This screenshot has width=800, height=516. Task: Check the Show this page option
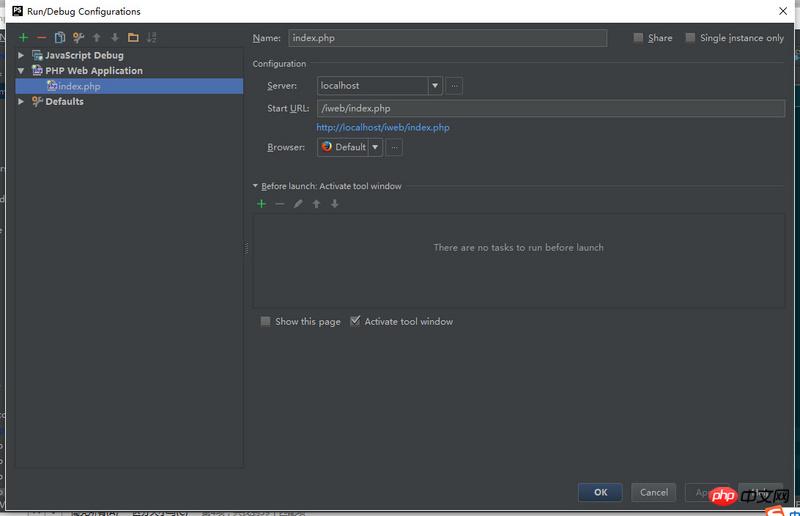(266, 322)
